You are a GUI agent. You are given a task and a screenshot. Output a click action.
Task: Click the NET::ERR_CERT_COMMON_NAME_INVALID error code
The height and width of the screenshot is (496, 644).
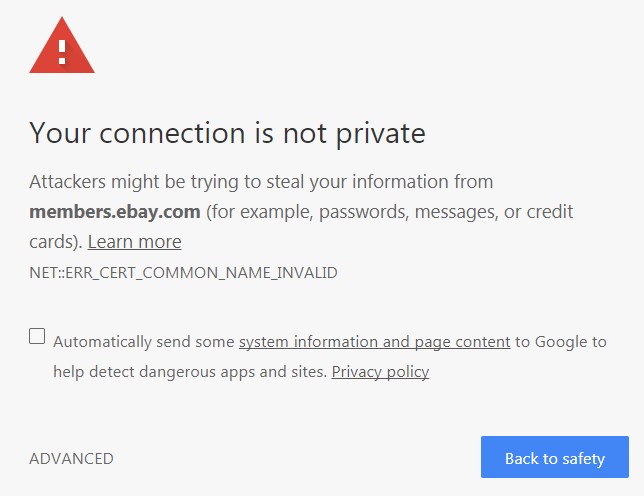point(184,273)
